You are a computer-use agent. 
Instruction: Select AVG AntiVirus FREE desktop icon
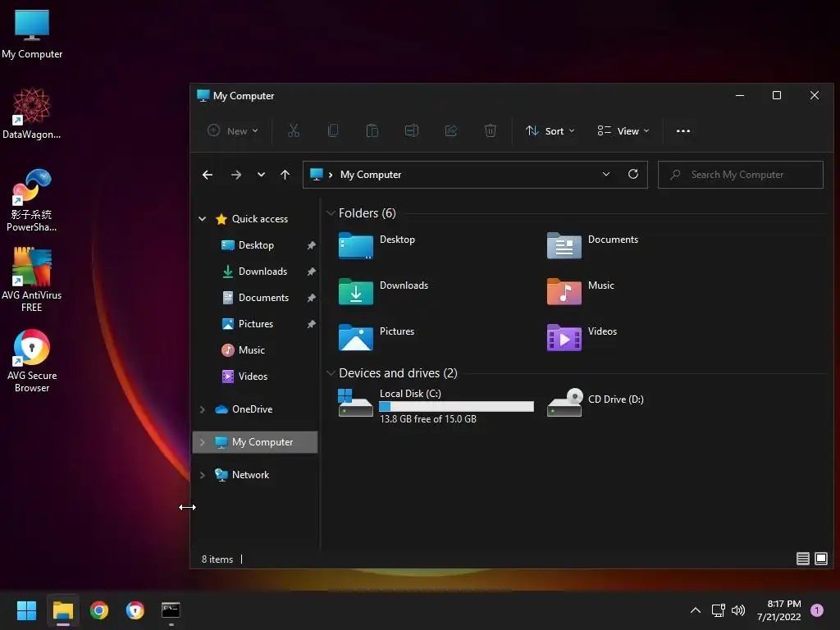32,280
